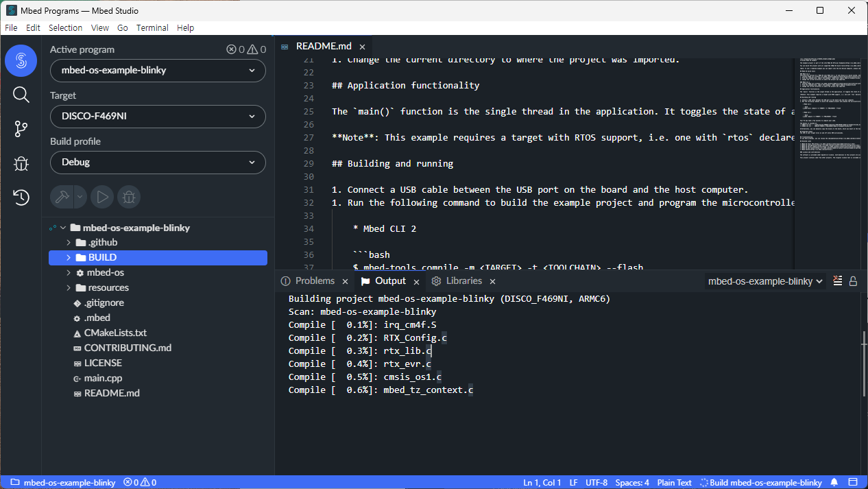Change LF line ending in status bar
Image resolution: width=868 pixels, height=489 pixels.
[573, 483]
